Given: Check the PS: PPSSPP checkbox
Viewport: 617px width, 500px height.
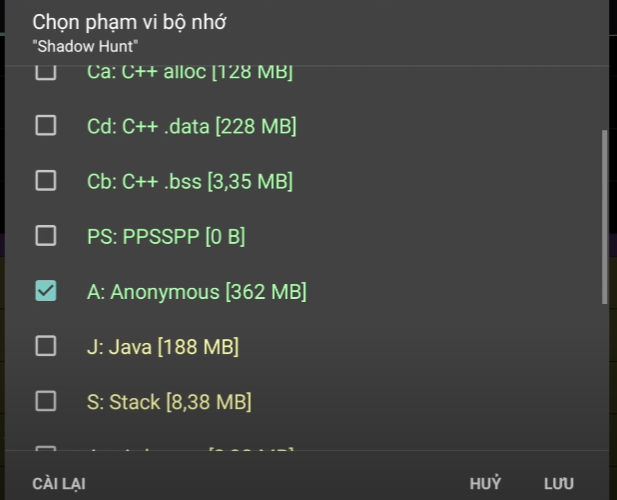Looking at the screenshot, I should pyautogui.click(x=46, y=236).
